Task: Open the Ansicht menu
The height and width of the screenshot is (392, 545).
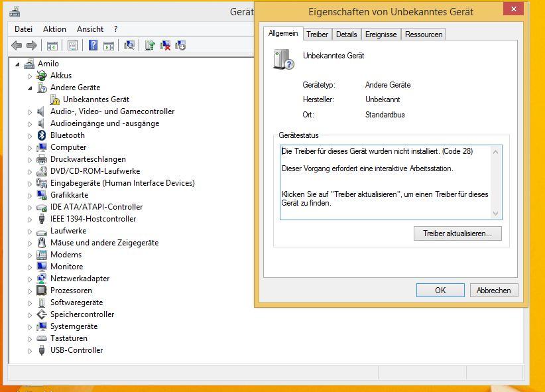Action: (x=90, y=29)
